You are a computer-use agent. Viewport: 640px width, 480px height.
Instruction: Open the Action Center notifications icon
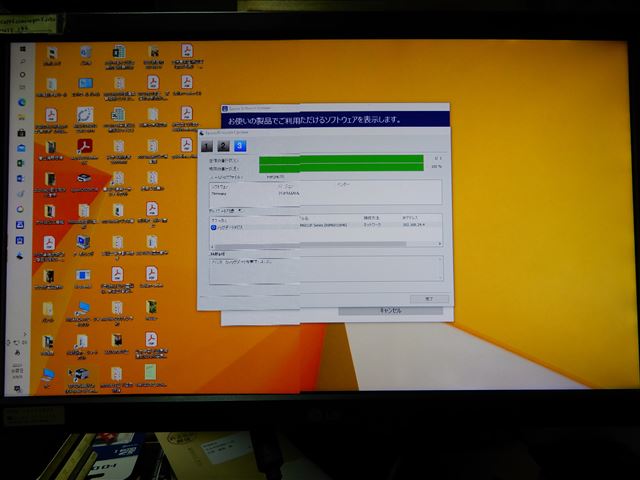(x=18, y=389)
